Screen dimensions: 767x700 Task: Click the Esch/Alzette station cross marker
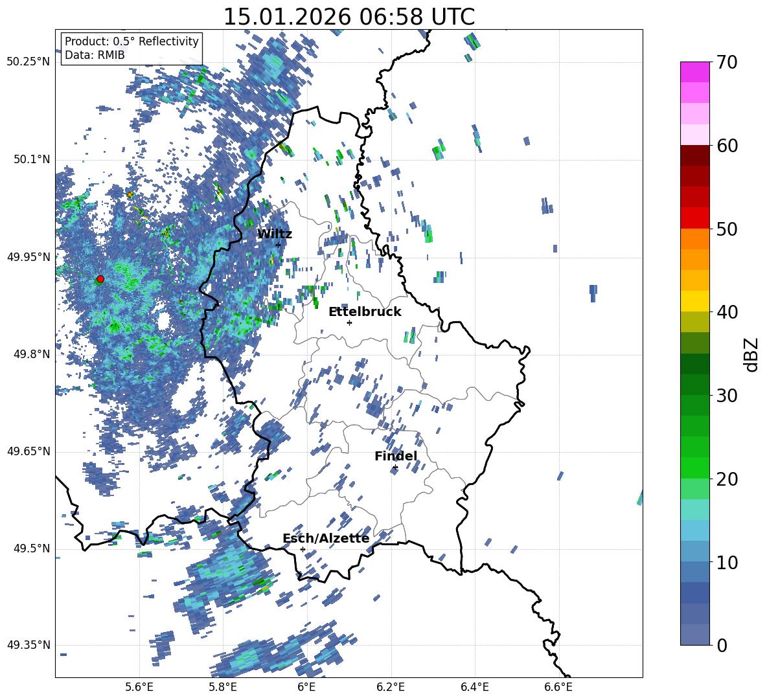[303, 549]
